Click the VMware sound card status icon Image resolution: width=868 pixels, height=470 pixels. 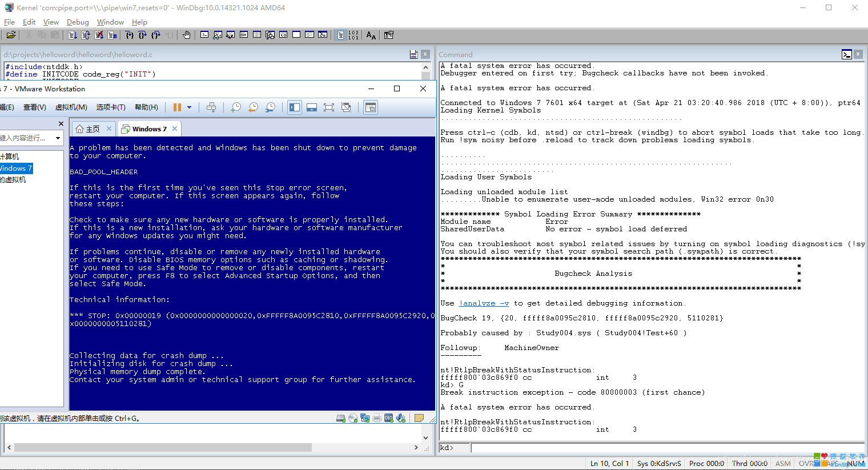point(401,418)
